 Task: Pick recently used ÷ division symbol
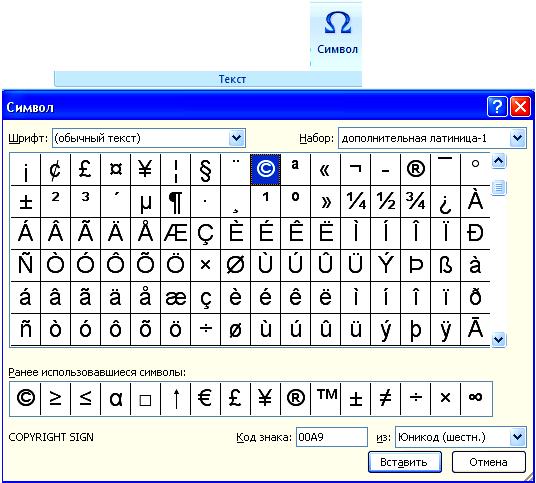pyautogui.click(x=416, y=399)
